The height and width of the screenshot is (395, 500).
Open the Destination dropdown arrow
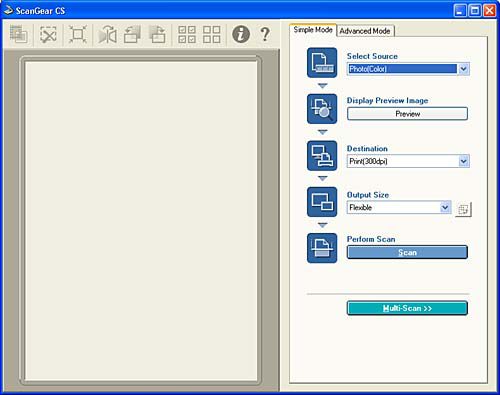point(463,161)
